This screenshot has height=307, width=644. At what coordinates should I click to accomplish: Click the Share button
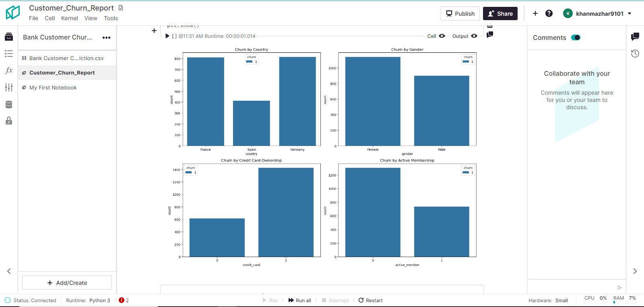500,13
